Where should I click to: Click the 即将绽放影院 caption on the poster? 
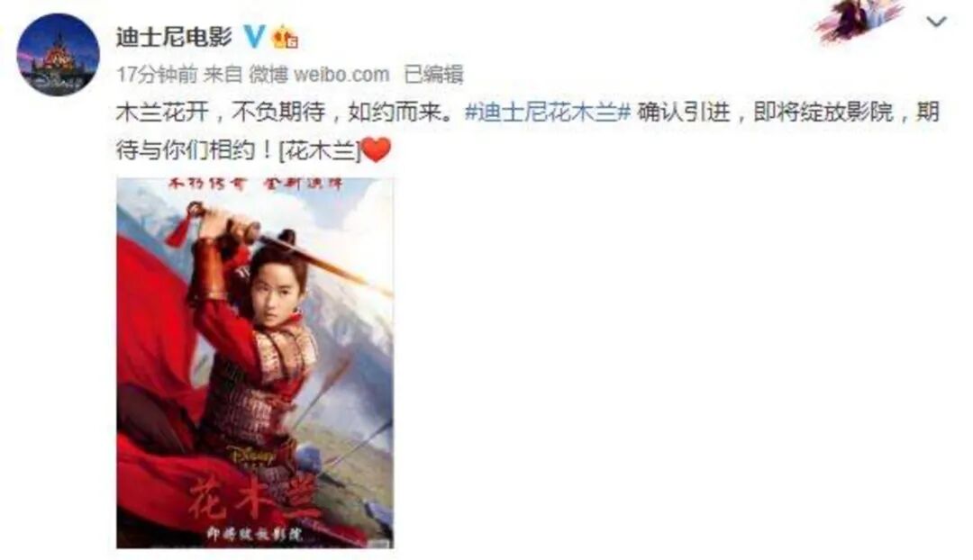coord(255,534)
